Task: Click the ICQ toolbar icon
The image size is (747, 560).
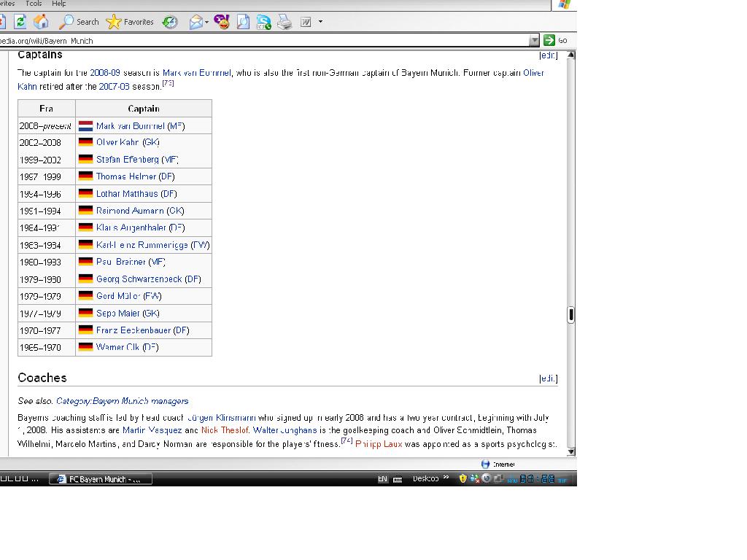Action: 263,22
